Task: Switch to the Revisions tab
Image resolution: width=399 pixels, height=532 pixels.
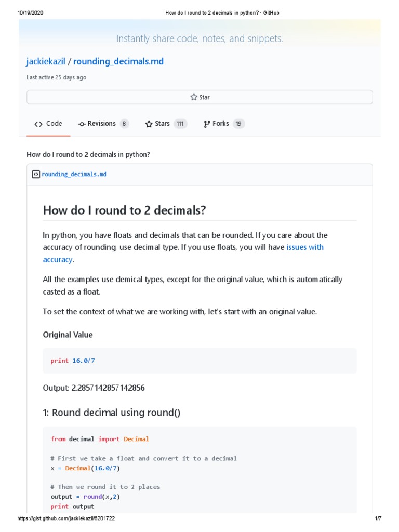Action: pos(101,124)
